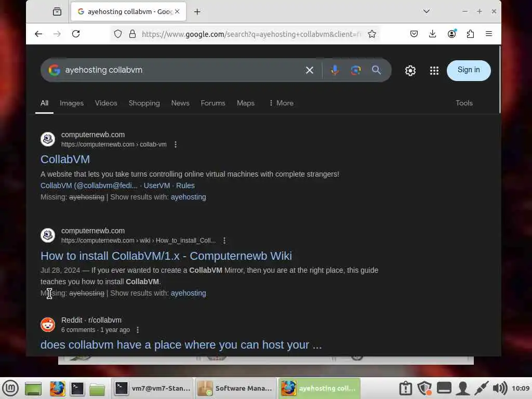This screenshot has width=532, height=399.
Task: Click the Sign in button
Action: [x=469, y=70]
